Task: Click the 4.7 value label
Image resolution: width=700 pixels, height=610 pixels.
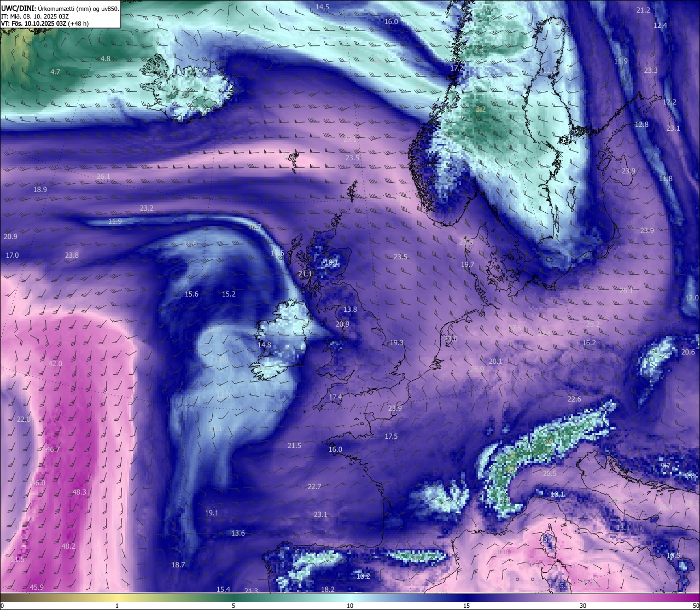Action: (55, 72)
